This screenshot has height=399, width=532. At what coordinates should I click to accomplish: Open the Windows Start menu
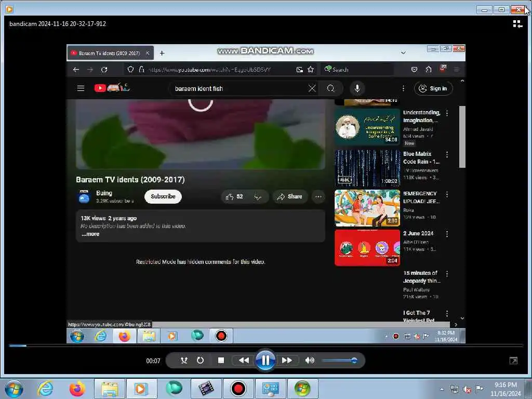point(14,389)
